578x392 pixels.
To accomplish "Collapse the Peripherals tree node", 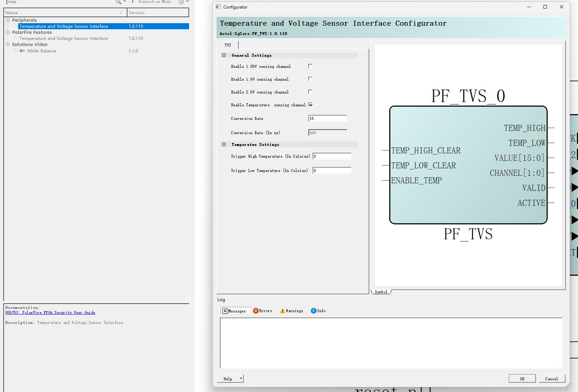I will [7, 20].
